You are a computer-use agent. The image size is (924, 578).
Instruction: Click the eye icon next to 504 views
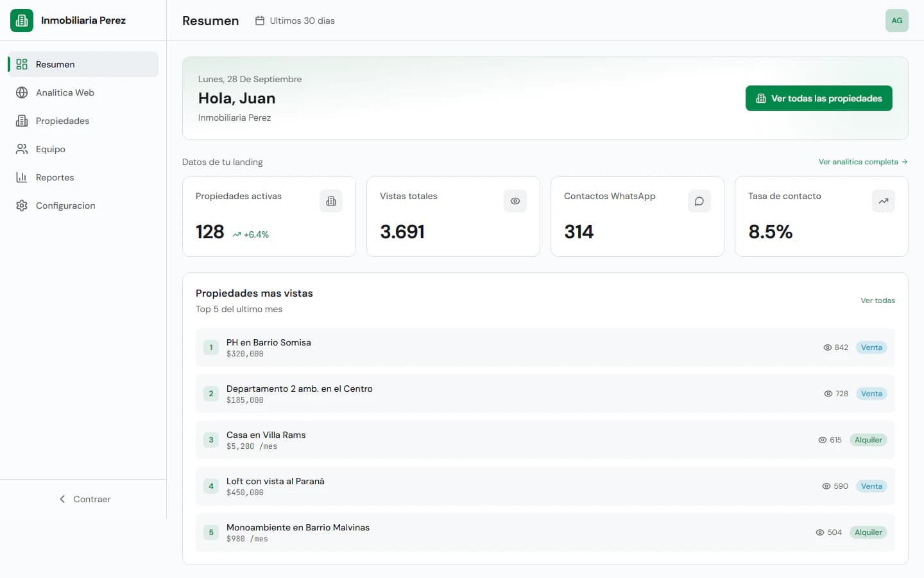click(x=820, y=532)
